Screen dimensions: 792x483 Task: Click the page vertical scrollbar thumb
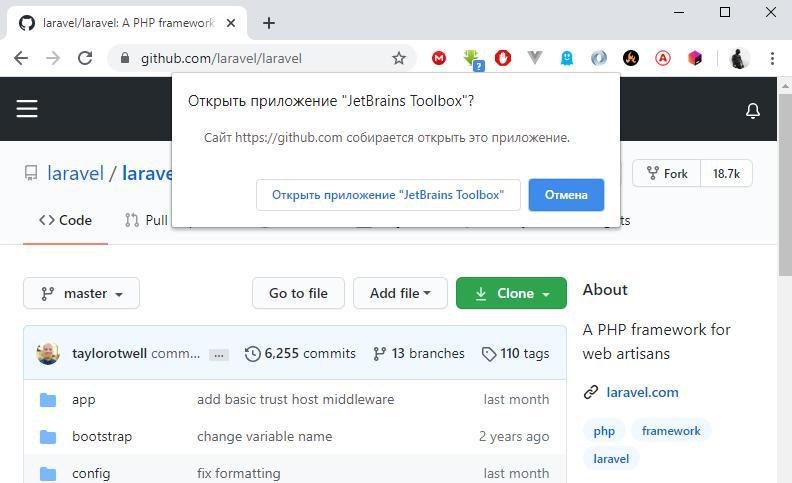pyautogui.click(x=784, y=186)
